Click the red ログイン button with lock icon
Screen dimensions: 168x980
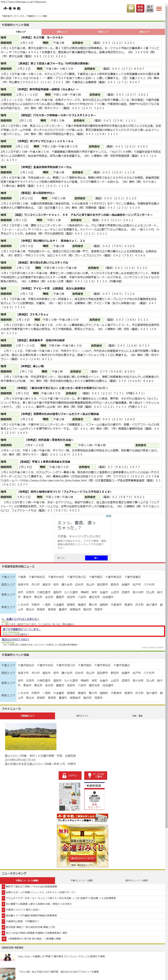coord(70,775)
